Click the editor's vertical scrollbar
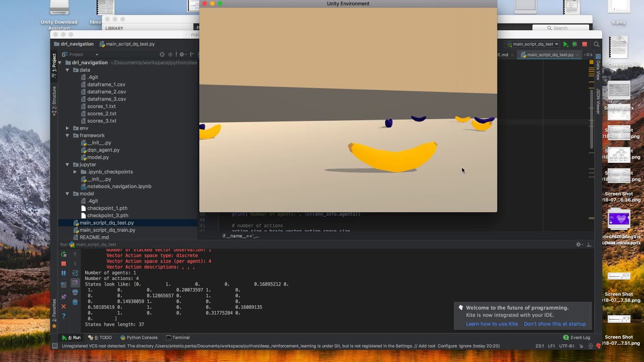The image size is (644, 362). (592, 119)
